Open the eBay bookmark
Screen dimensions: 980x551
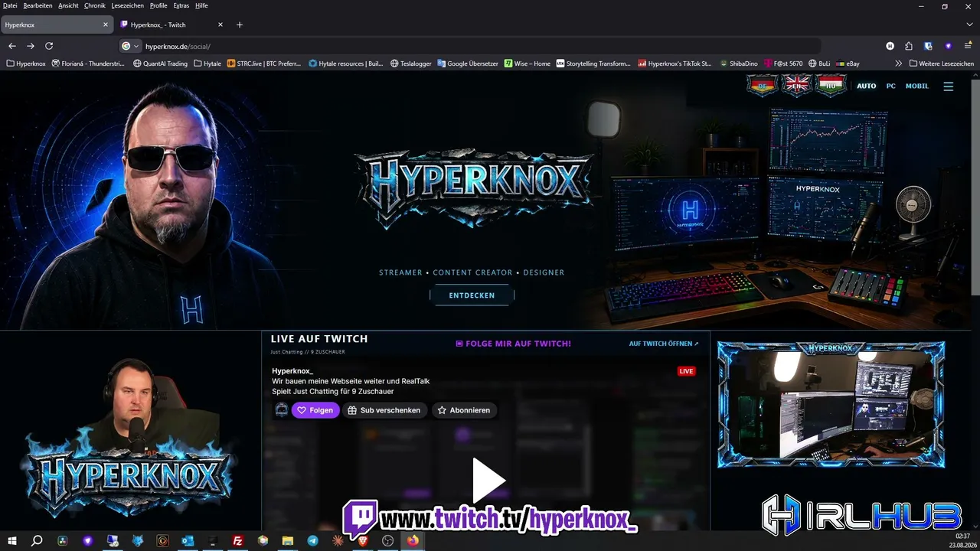click(x=848, y=64)
